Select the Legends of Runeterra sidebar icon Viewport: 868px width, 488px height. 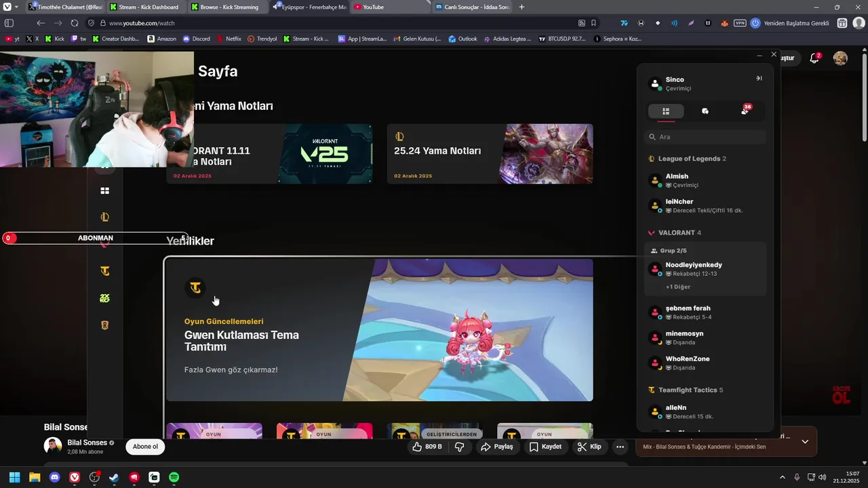click(x=105, y=325)
